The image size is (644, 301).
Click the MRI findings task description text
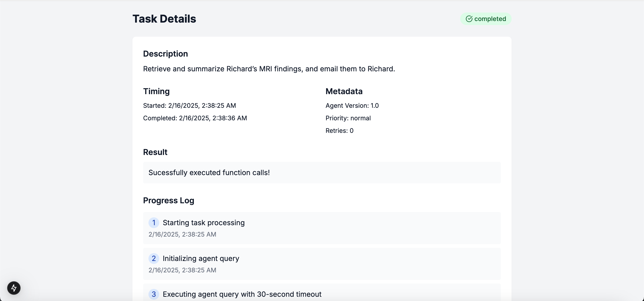(x=269, y=69)
